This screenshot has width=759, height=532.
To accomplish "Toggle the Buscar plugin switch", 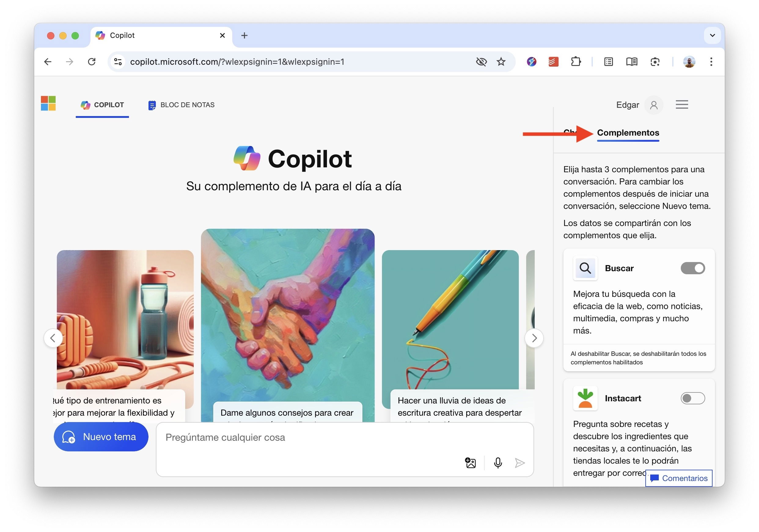I will (x=693, y=268).
